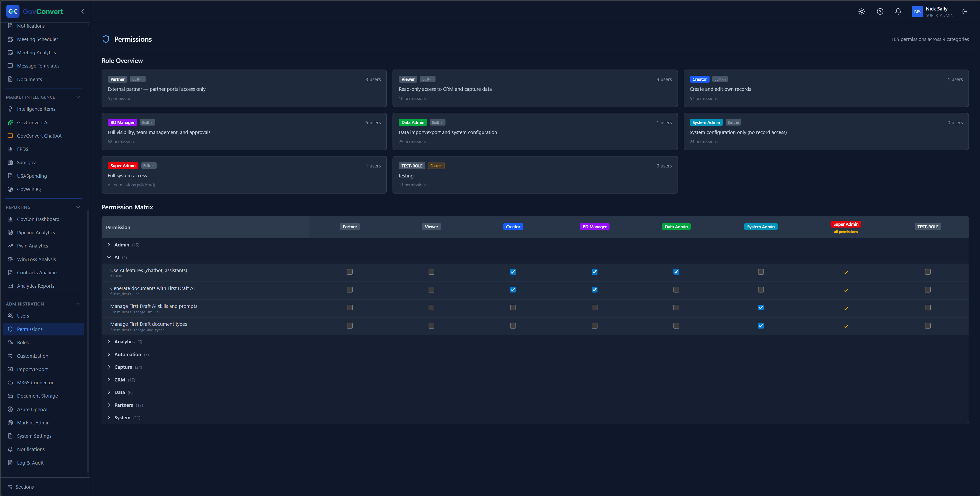Go to Users in Administration
Viewport: 980px width, 496px height.
43,316
